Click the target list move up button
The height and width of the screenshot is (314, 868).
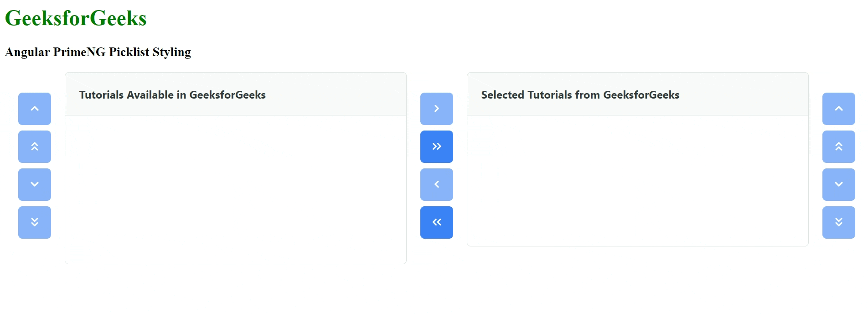(x=839, y=109)
